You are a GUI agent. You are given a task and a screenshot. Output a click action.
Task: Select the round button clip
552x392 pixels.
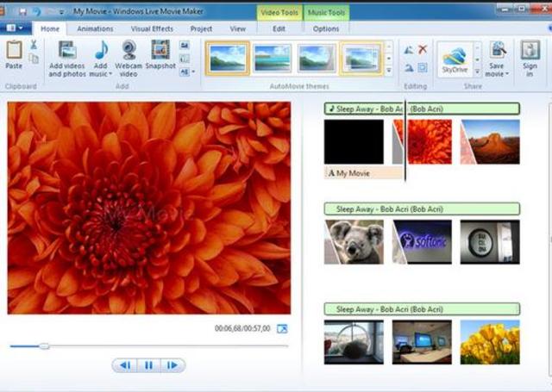[x=490, y=242]
